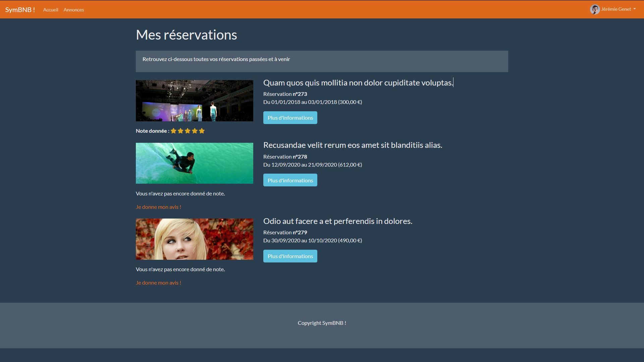Click Je donne mon avis for reservation 279
The height and width of the screenshot is (362, 644).
coord(158,283)
